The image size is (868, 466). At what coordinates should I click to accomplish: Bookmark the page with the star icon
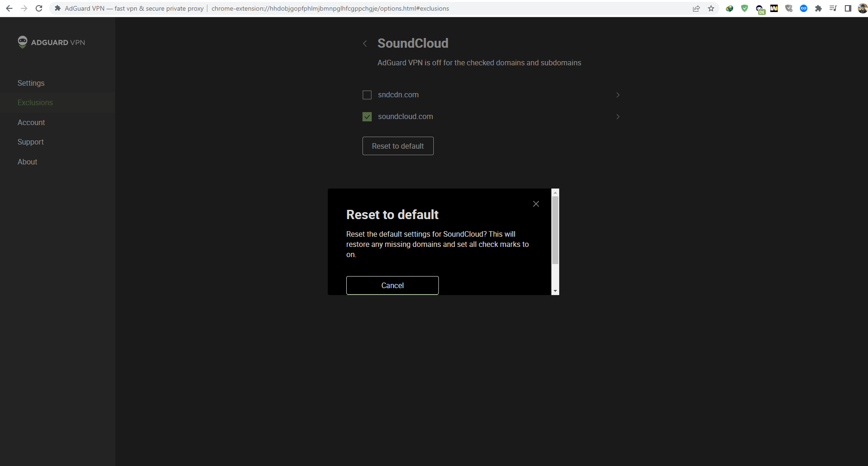[x=711, y=8]
